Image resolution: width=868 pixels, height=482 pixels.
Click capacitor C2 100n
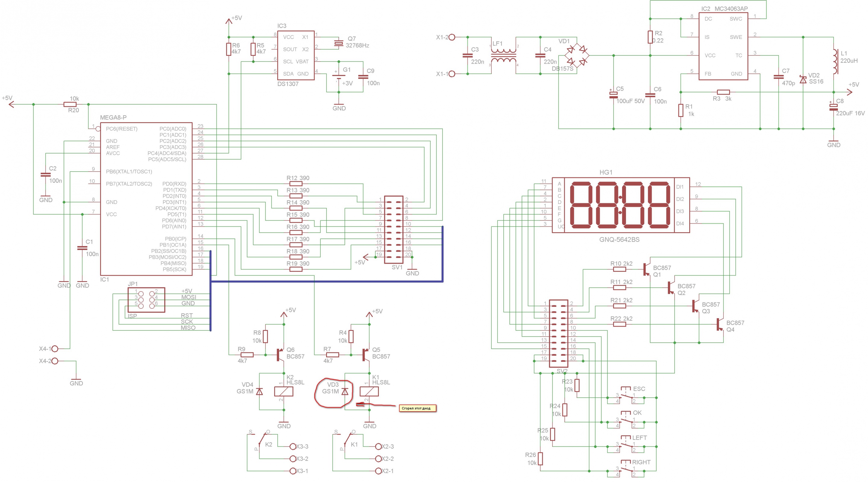45,175
